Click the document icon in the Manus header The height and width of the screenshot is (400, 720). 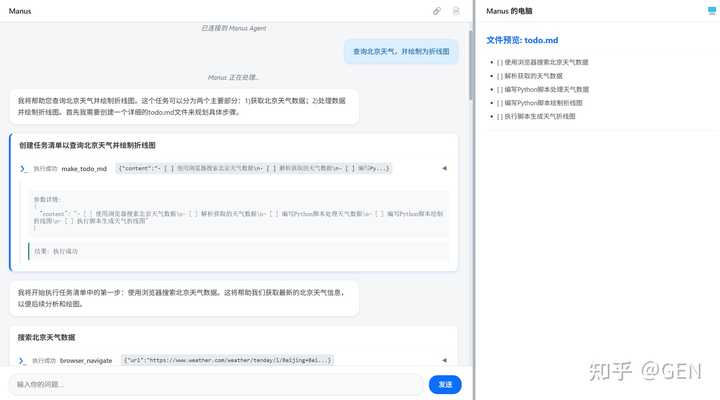pyautogui.click(x=456, y=11)
